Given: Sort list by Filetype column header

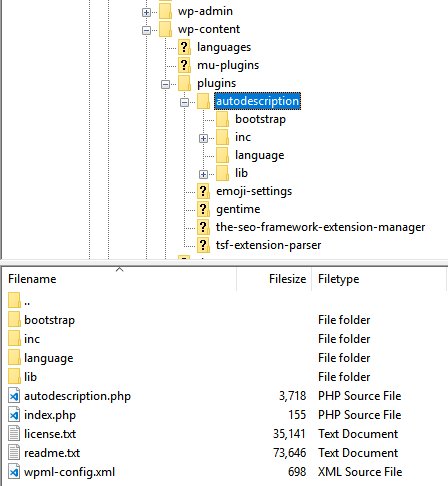Looking at the screenshot, I should pyautogui.click(x=379, y=279).
